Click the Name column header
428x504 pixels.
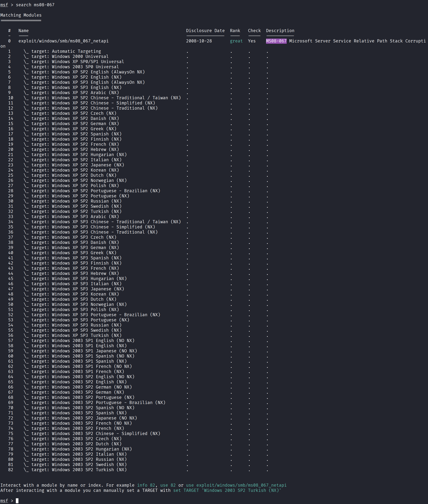tap(23, 31)
